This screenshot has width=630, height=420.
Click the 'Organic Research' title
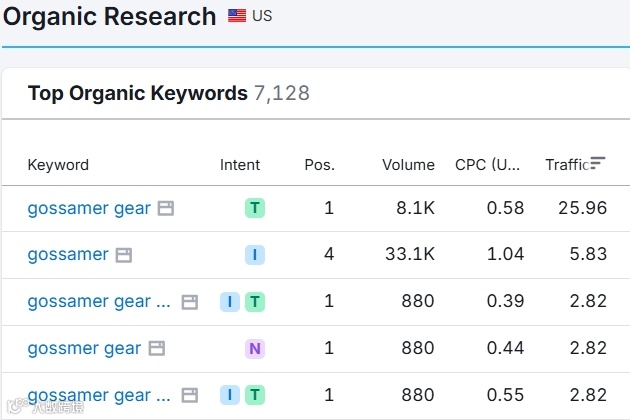(x=109, y=17)
